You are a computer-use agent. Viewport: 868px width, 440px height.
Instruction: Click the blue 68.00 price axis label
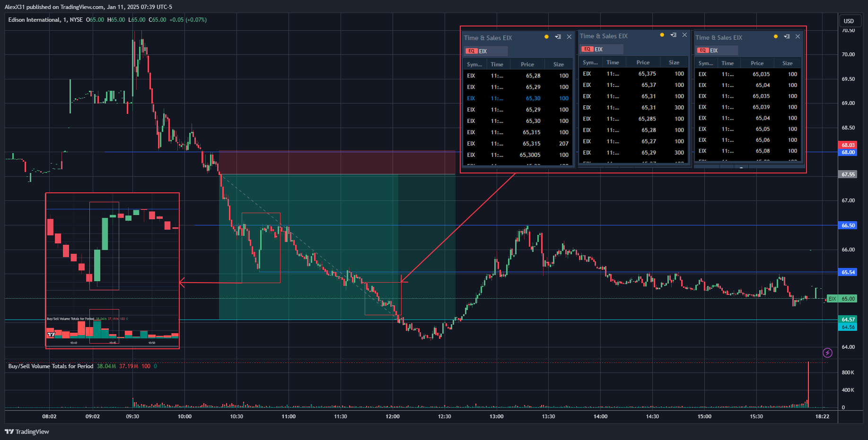coord(848,152)
